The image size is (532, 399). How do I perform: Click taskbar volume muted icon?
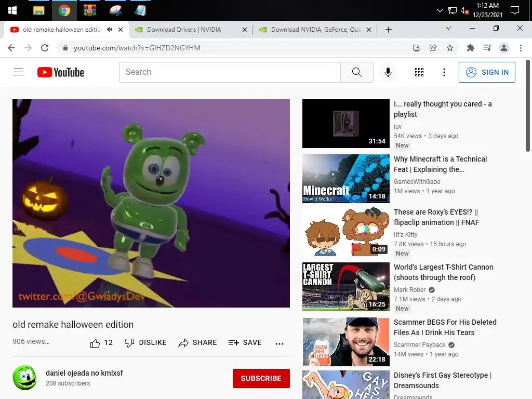point(464,10)
